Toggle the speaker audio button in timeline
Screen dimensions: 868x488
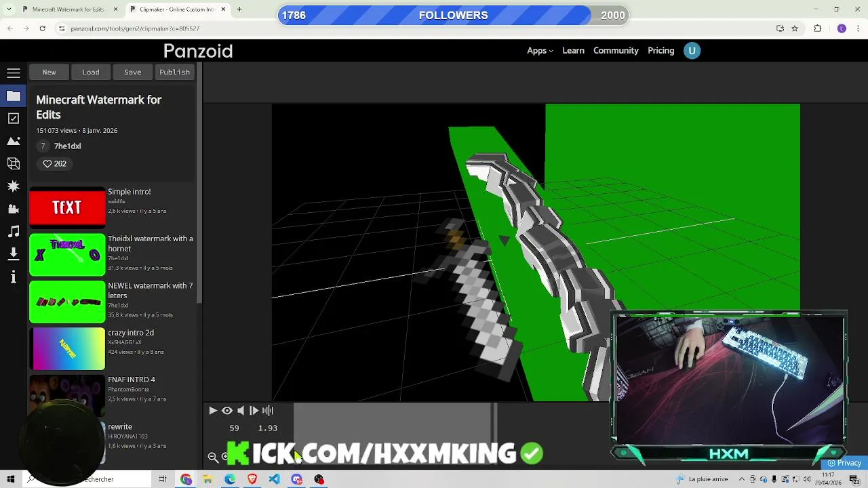241,410
